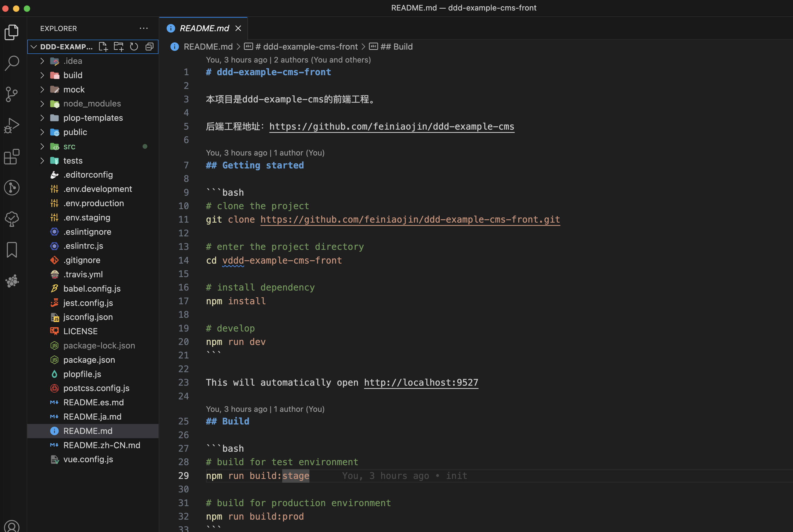Collapse the DDD-EXAMP project root section

[x=34, y=47]
